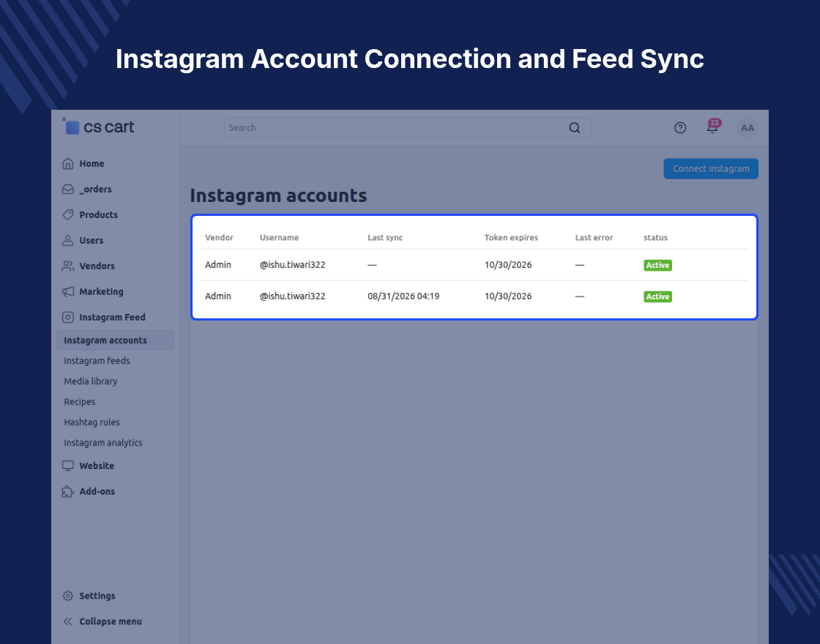Select Instagram accounts submenu item

tap(115, 340)
